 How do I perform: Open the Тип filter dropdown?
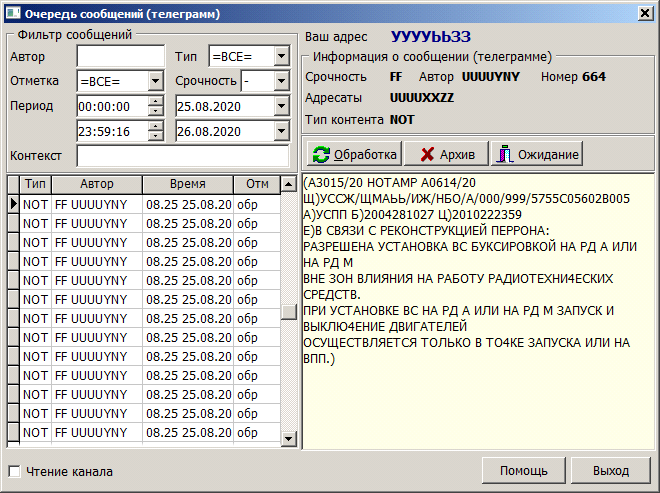(281, 56)
